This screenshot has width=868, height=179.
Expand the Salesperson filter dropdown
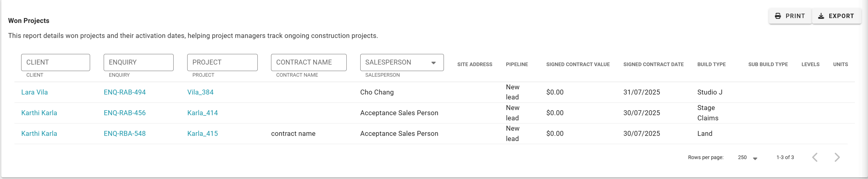tap(402, 63)
